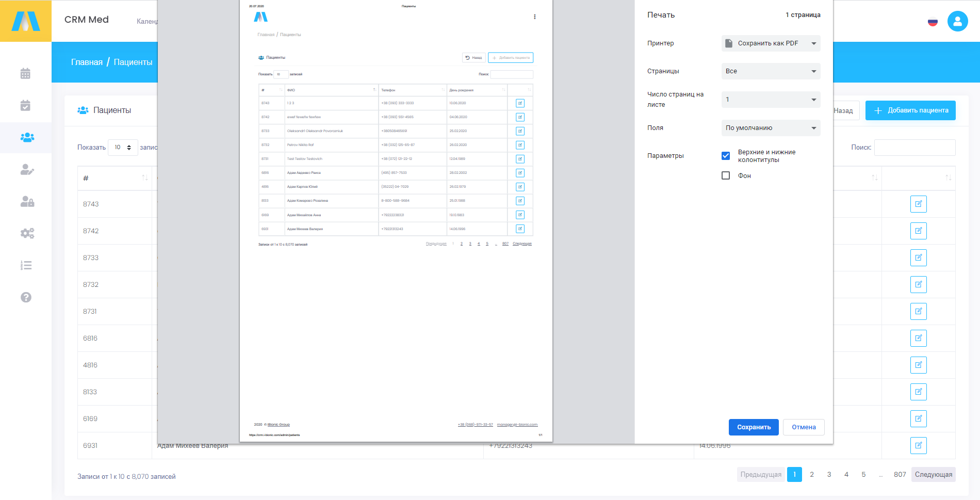Click the Назад button
The width and height of the screenshot is (980, 500).
pyautogui.click(x=845, y=110)
